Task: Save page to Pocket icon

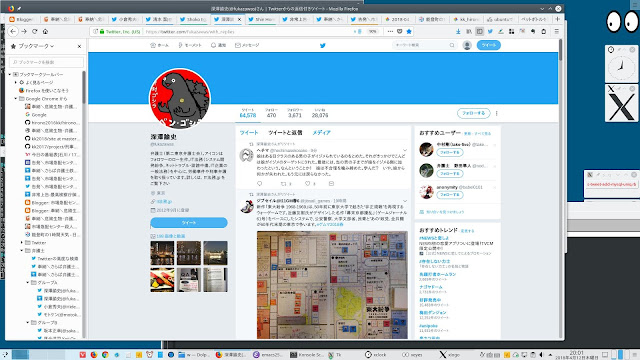Action: pos(400,31)
